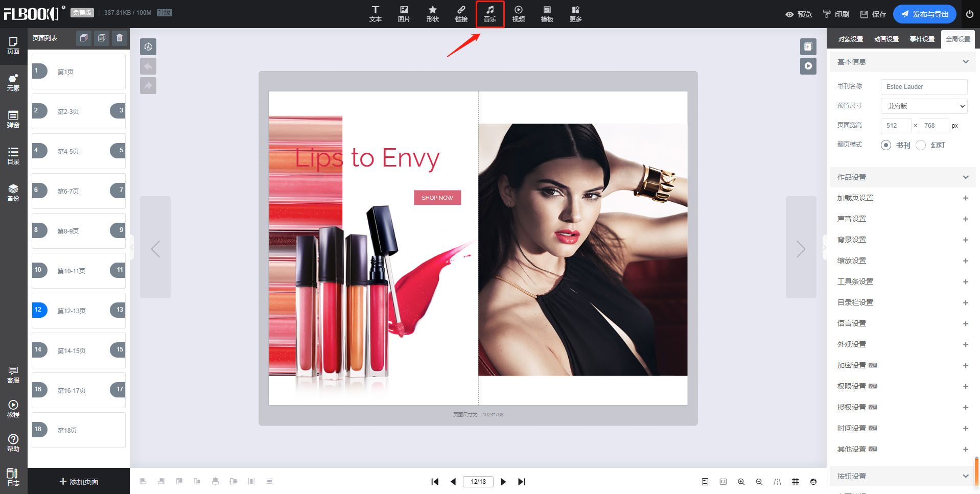
Task: Edit the 书刊名称 field Estee Lauder
Action: click(924, 87)
